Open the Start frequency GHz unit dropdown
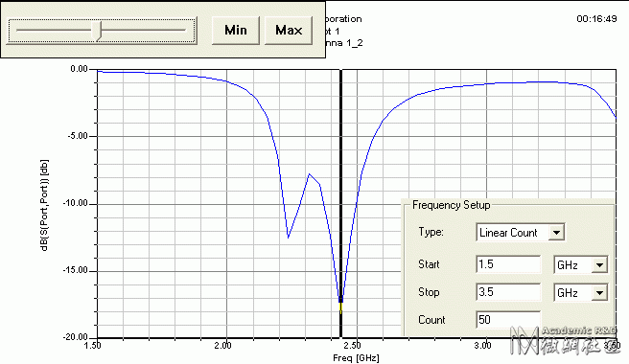The height and width of the screenshot is (364, 629). point(599,265)
